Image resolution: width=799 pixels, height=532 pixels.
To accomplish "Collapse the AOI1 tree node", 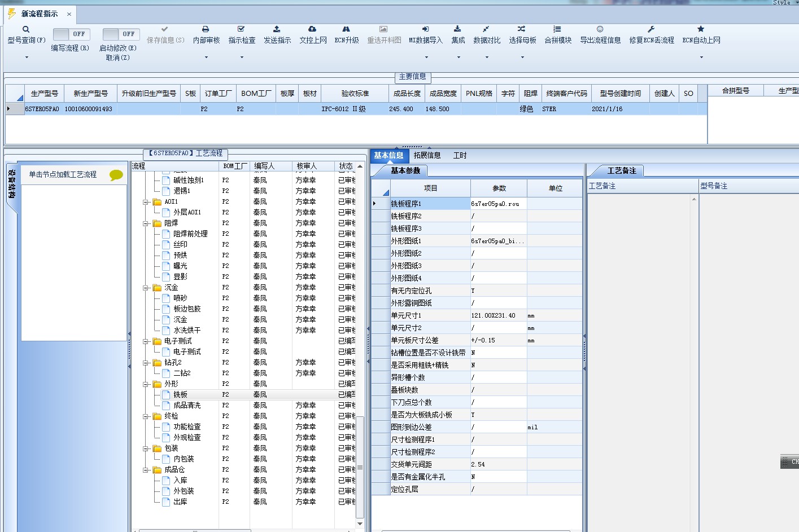I will (146, 202).
